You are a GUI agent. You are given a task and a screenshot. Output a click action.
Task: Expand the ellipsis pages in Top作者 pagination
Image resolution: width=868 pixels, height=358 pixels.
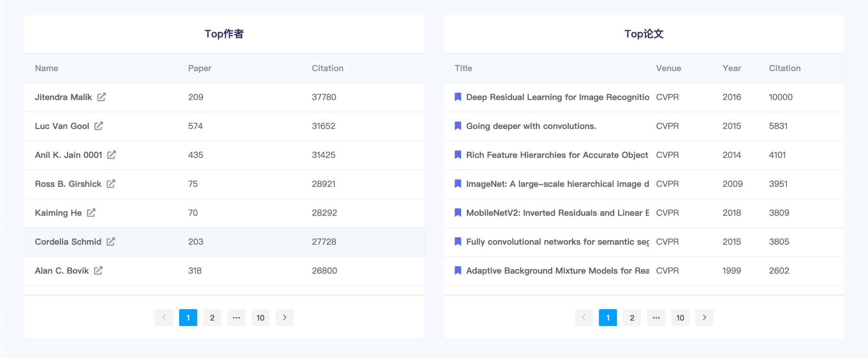[x=236, y=318]
